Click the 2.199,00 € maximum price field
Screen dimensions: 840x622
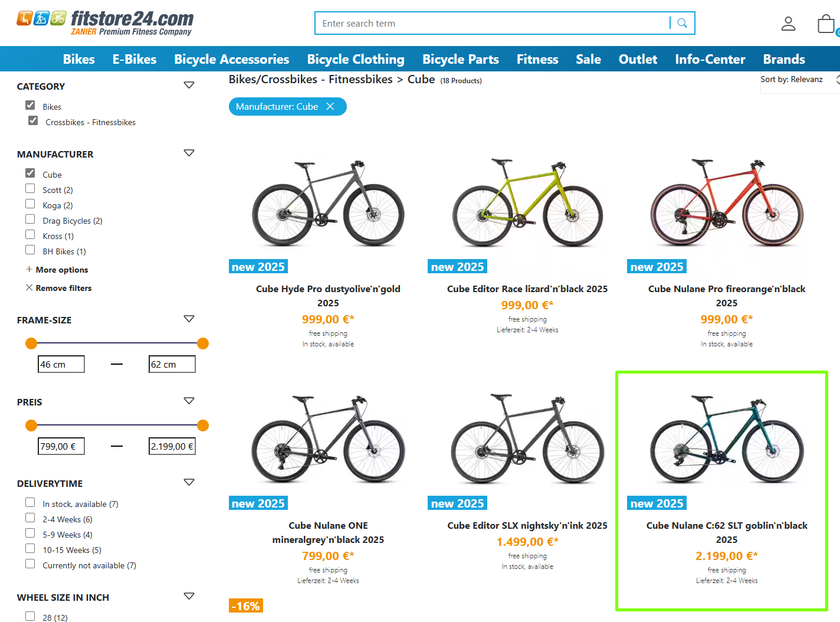(x=172, y=446)
